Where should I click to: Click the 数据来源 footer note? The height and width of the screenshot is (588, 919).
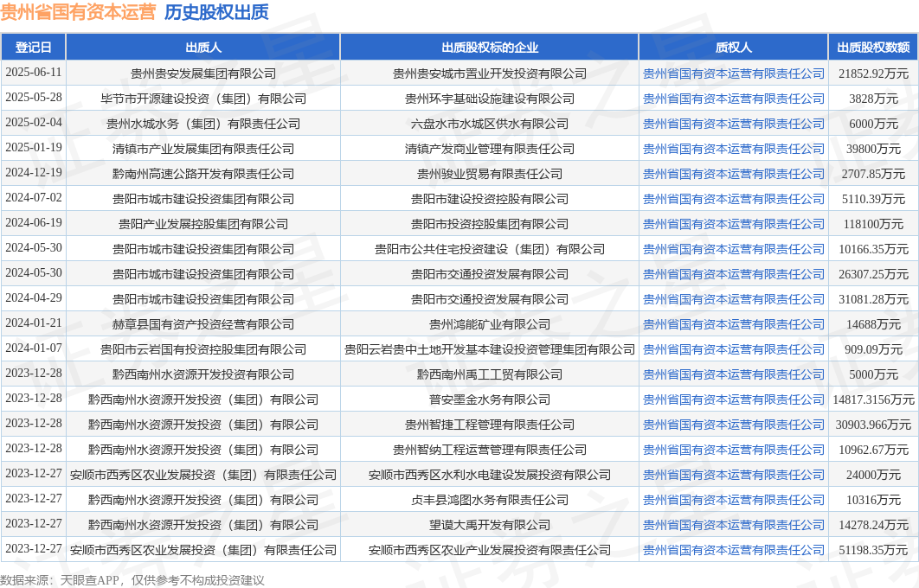tap(132, 580)
